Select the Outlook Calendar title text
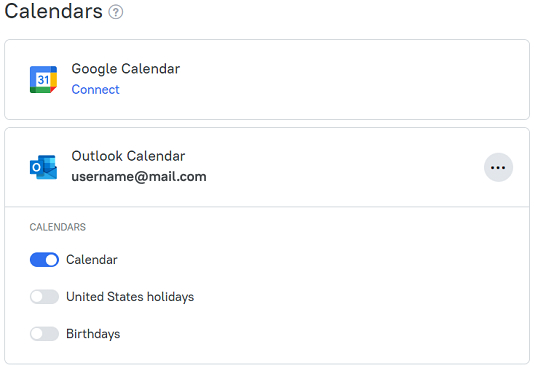 click(x=128, y=156)
